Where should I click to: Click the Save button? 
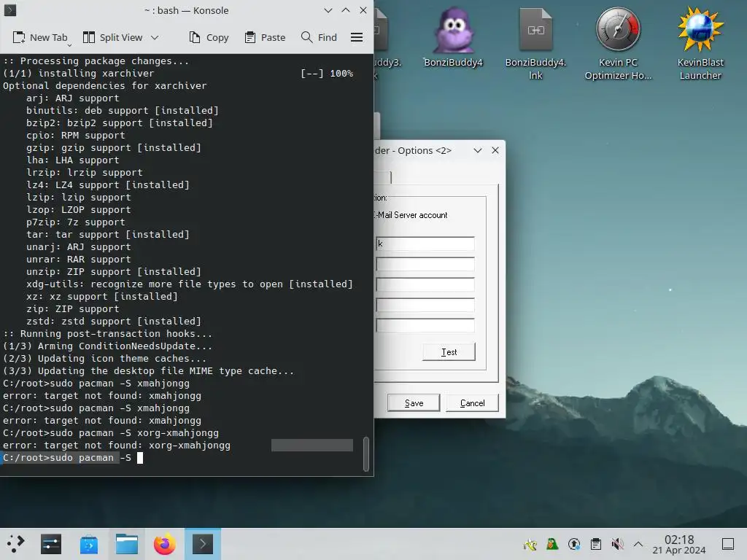(414, 402)
